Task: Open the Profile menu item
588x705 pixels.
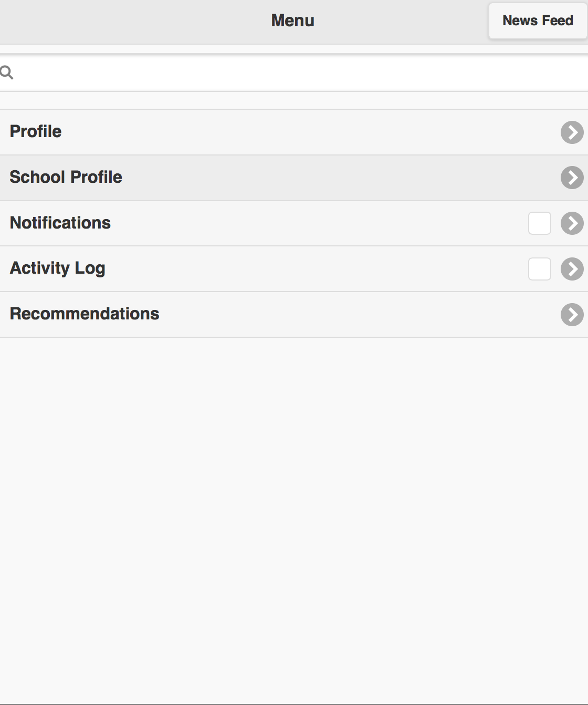Action: click(36, 131)
